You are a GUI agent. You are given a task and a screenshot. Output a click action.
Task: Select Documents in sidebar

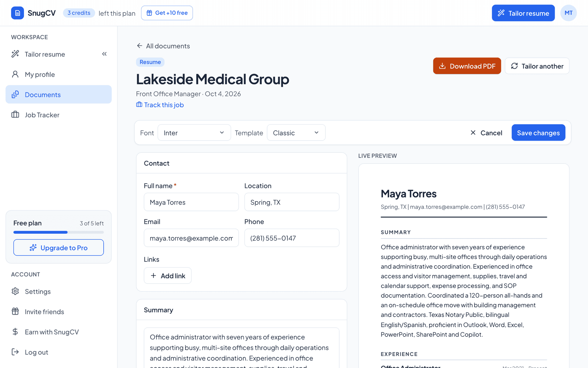click(58, 95)
